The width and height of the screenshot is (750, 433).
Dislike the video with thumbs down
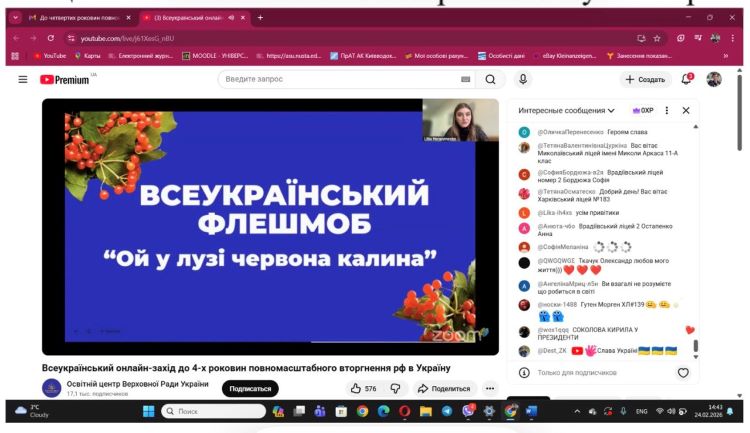pyautogui.click(x=395, y=389)
